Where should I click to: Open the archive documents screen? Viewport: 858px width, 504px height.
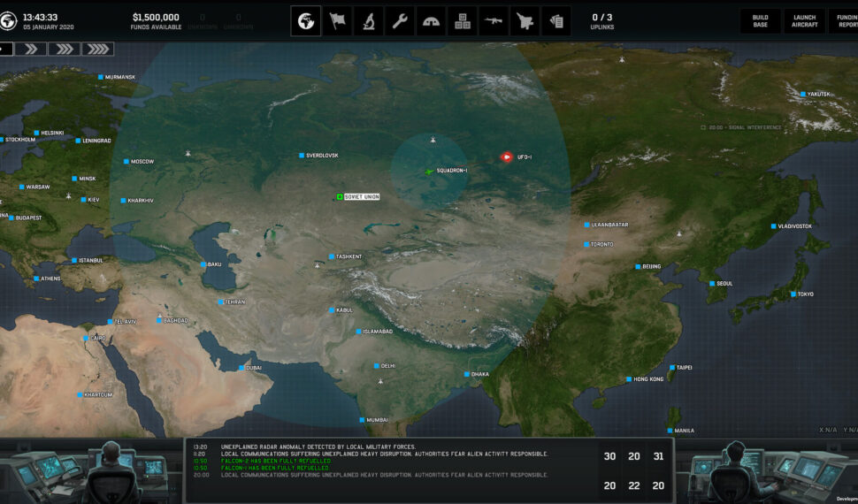click(555, 21)
